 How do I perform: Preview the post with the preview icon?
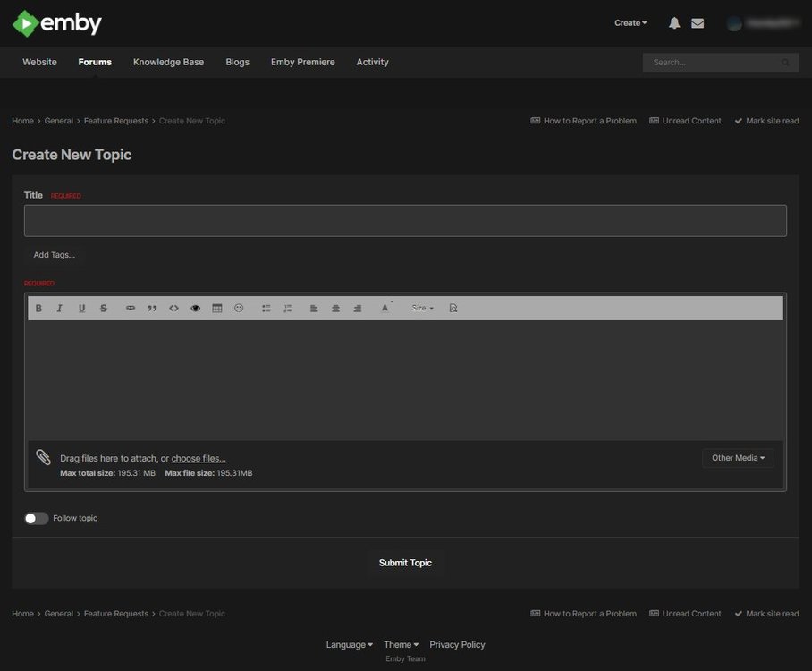pyautogui.click(x=453, y=309)
